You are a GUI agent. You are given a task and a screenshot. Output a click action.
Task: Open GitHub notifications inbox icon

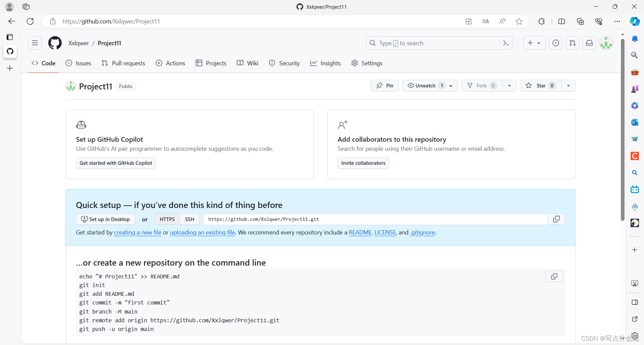[x=589, y=43]
